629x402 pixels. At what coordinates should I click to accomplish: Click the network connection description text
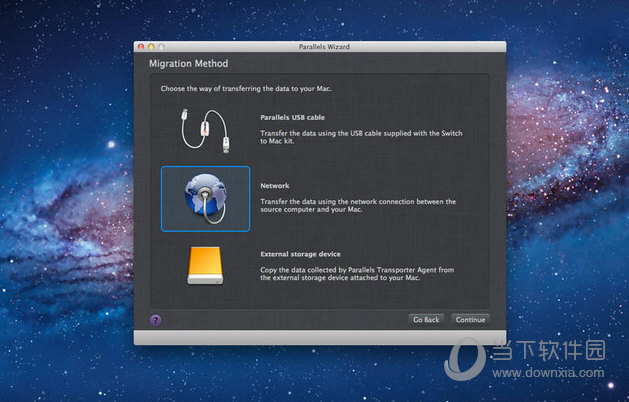point(358,205)
